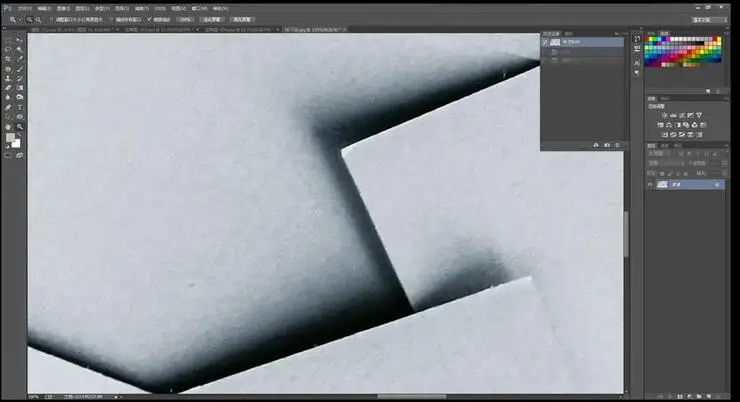Select the Zoom tool in toolbox
The image size is (740, 402).
pos(19,126)
